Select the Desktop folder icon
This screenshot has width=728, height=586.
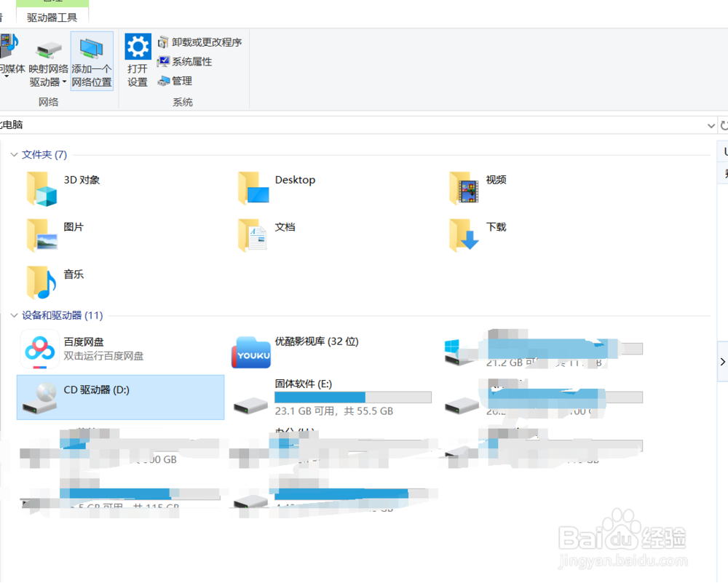[x=253, y=188]
